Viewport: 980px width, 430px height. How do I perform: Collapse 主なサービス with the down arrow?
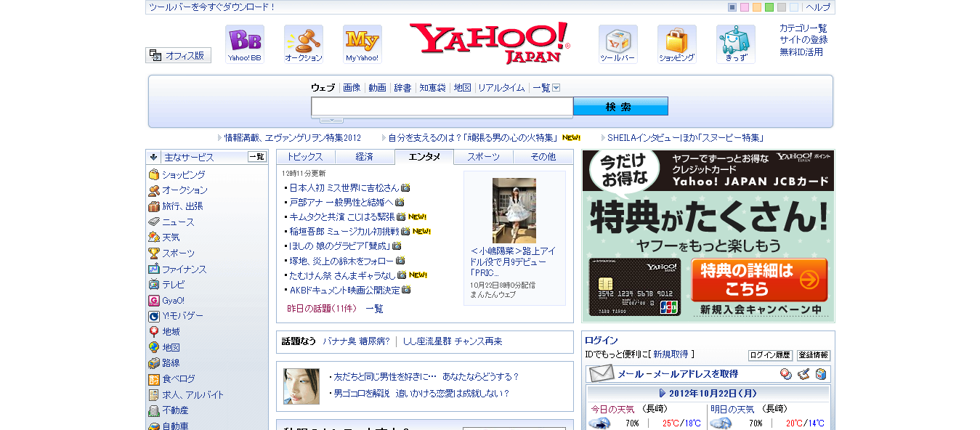[x=153, y=157]
